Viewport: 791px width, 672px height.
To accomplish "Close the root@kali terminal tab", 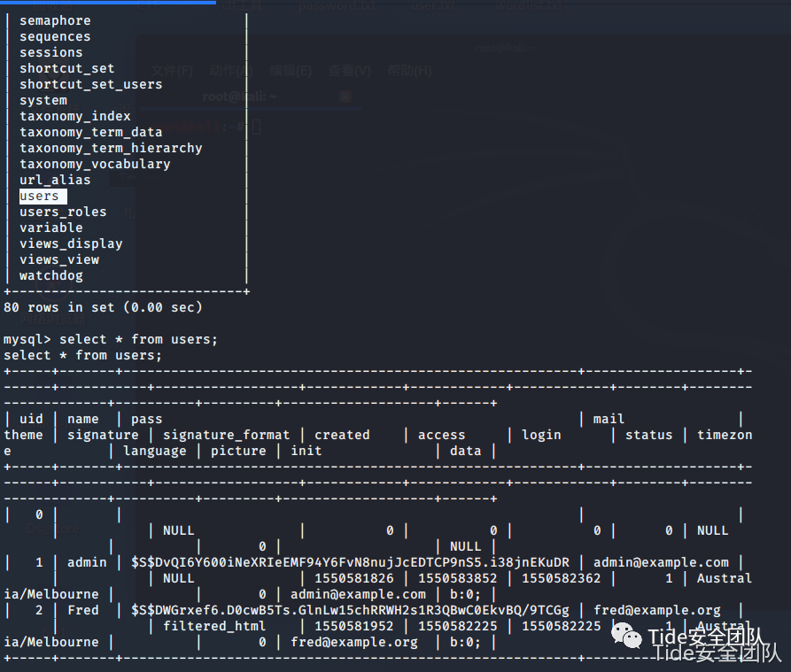I will (x=345, y=97).
